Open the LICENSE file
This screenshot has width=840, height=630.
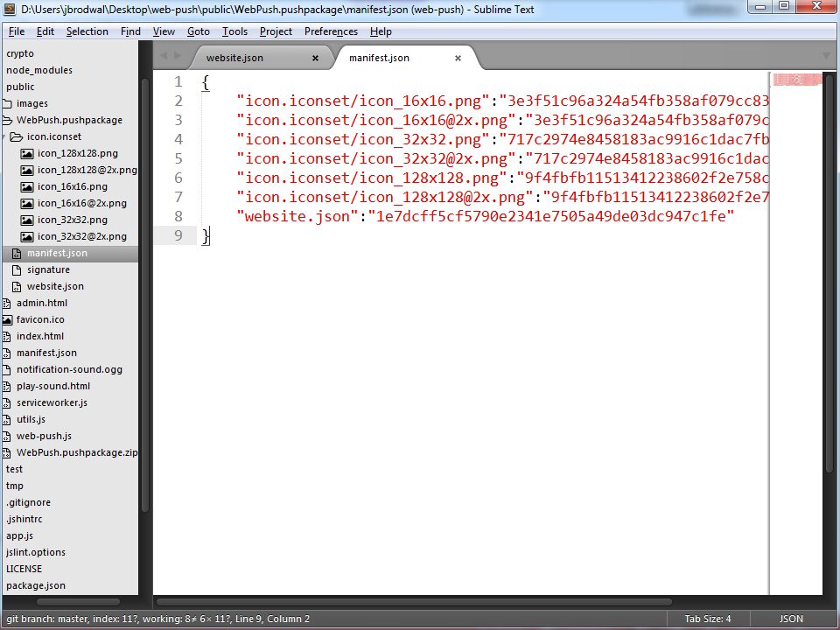click(24, 569)
